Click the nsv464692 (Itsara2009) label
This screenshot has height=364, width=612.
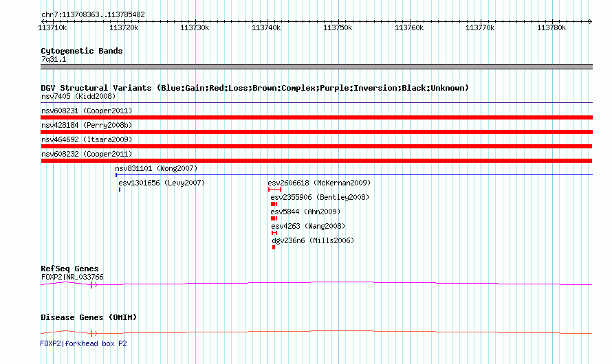[x=87, y=139]
